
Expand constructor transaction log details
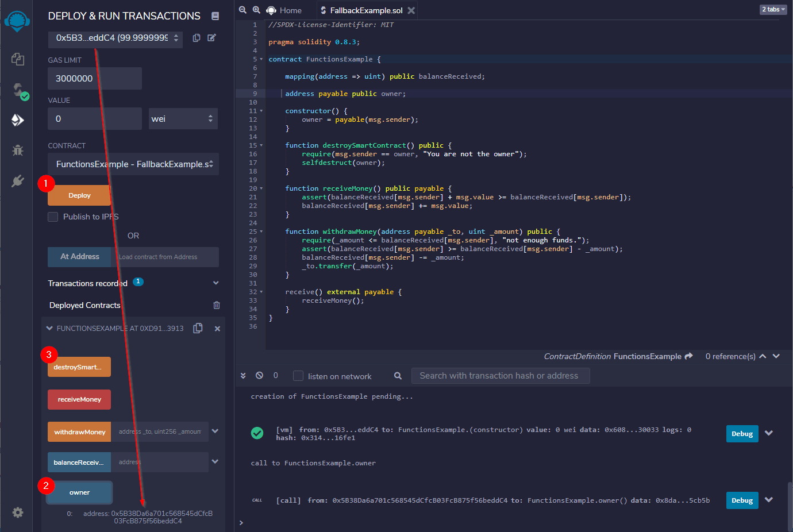tap(769, 433)
